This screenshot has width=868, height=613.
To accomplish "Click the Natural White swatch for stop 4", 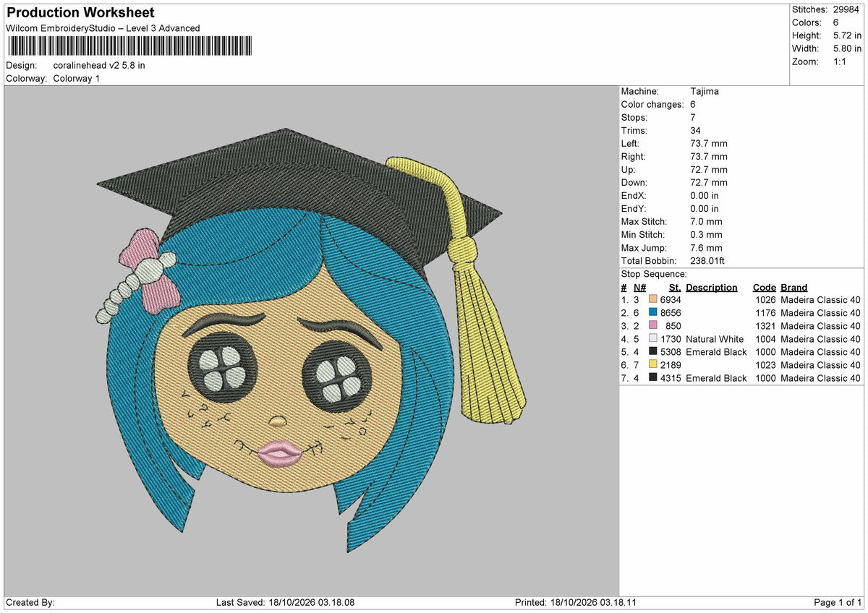I will pos(653,339).
